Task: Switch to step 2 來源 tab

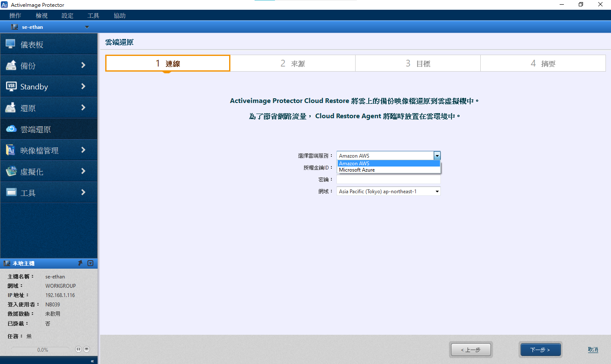Action: point(293,64)
